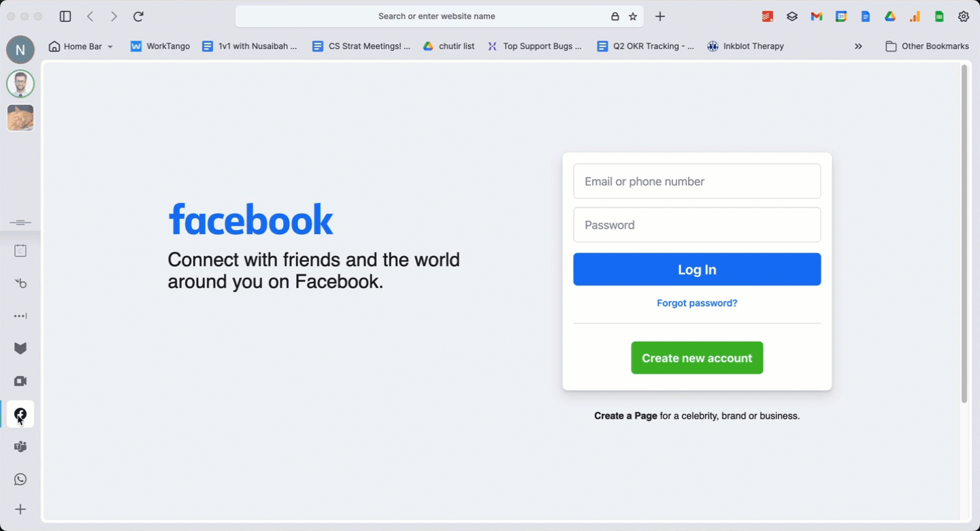The width and height of the screenshot is (980, 531).
Task: Click the Email or phone number field
Action: pos(697,181)
